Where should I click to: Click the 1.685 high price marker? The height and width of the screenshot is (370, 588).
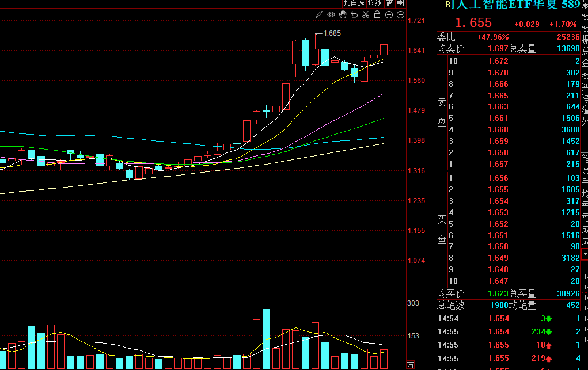tap(332, 33)
